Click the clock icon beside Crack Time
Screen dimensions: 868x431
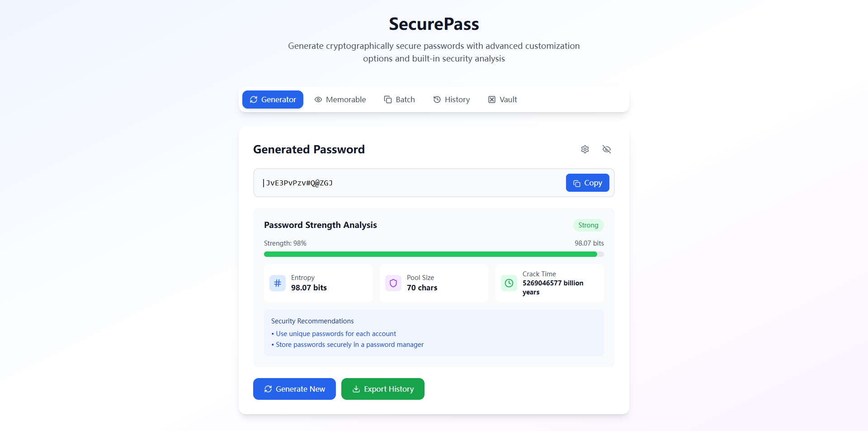point(509,283)
